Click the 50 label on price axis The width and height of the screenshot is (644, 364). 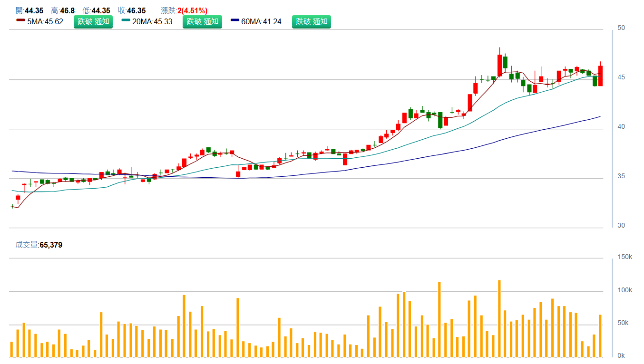tap(621, 28)
